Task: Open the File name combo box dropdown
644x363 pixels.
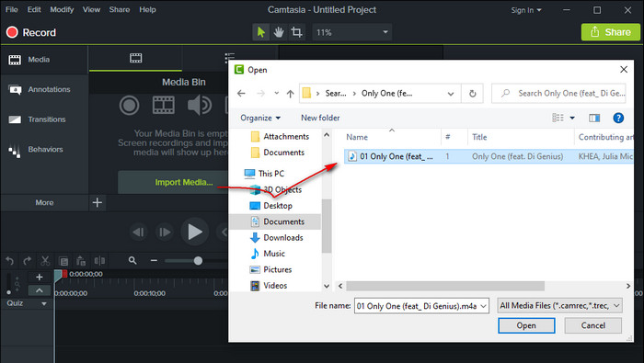Action: coord(483,306)
